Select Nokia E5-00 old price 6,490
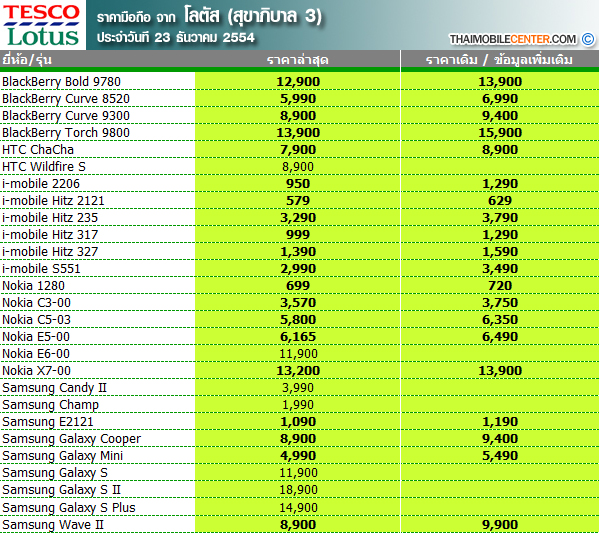 (500, 337)
